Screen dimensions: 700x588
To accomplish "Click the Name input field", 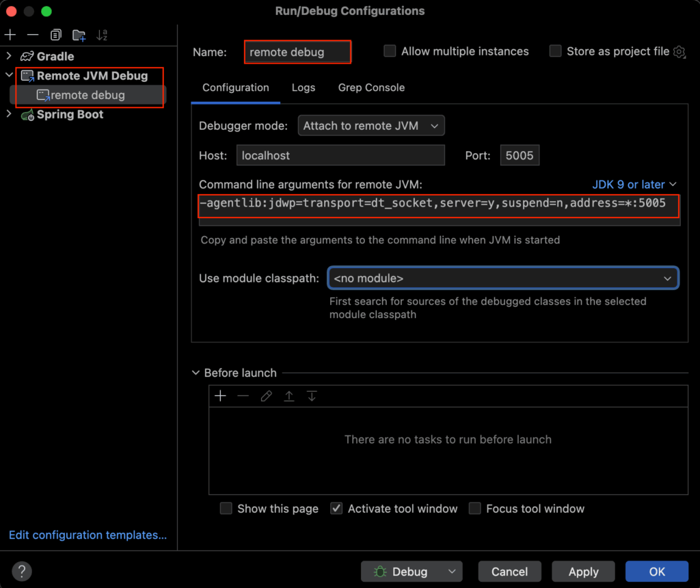I will point(298,52).
